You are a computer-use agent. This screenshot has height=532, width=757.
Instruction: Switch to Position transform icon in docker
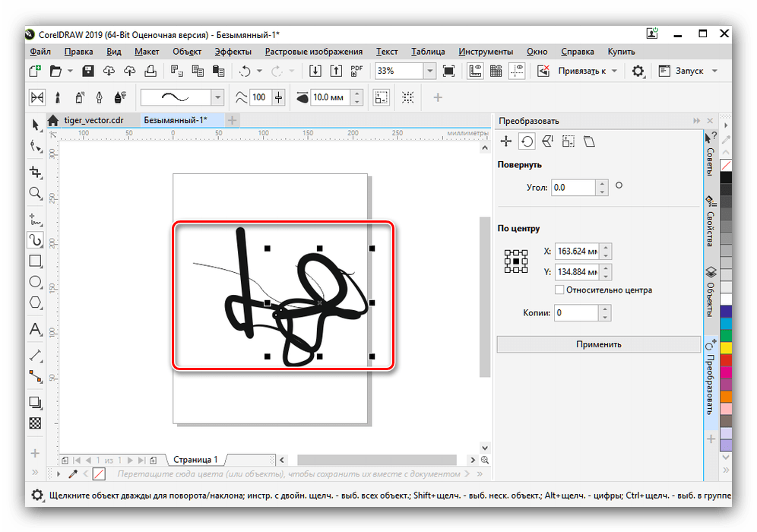click(x=505, y=141)
